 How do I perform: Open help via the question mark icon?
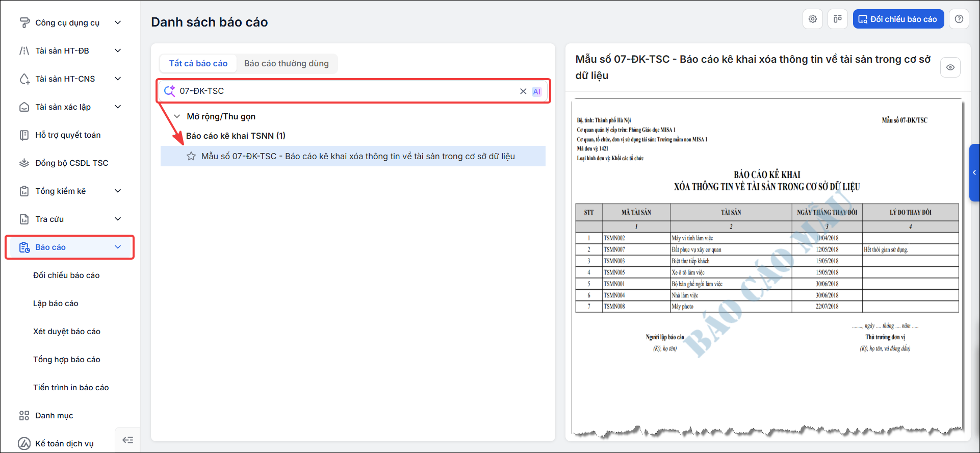(959, 19)
